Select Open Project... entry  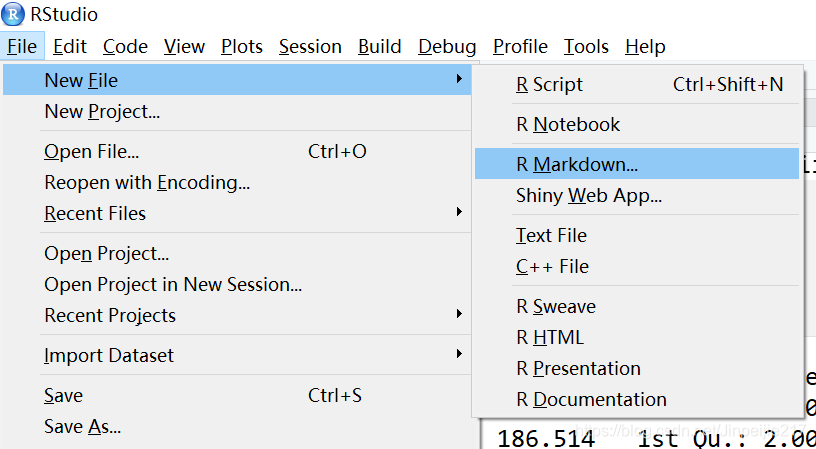[237, 253]
